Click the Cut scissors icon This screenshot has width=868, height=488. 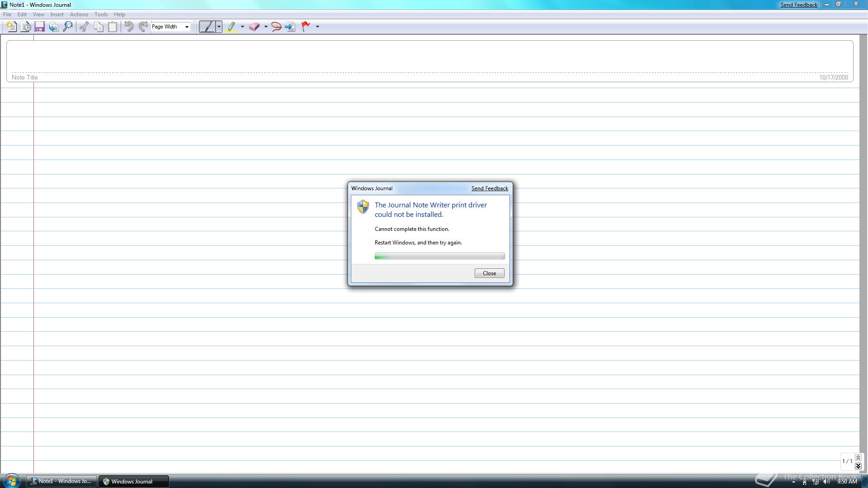click(x=84, y=27)
